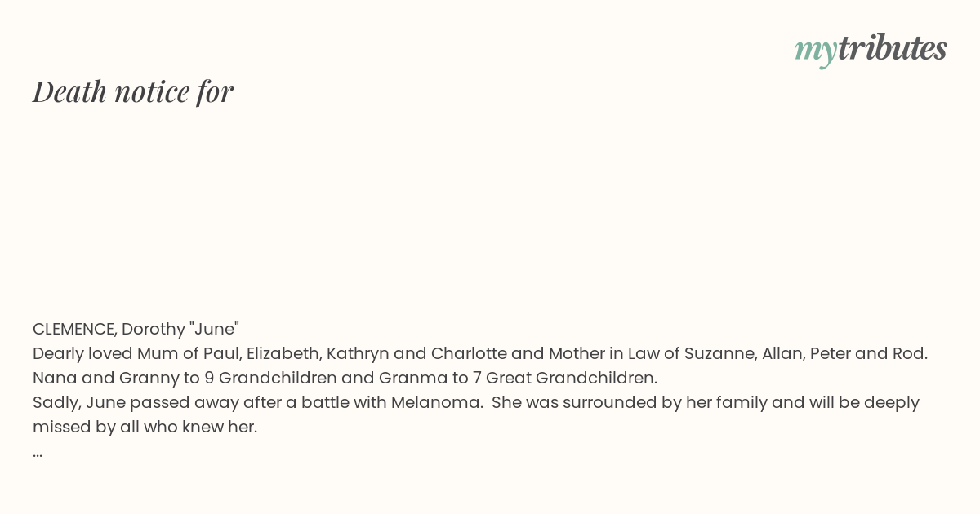This screenshot has width=980, height=514.
Task: Click the line starting "Dearly loved Mum"
Action: tap(480, 353)
